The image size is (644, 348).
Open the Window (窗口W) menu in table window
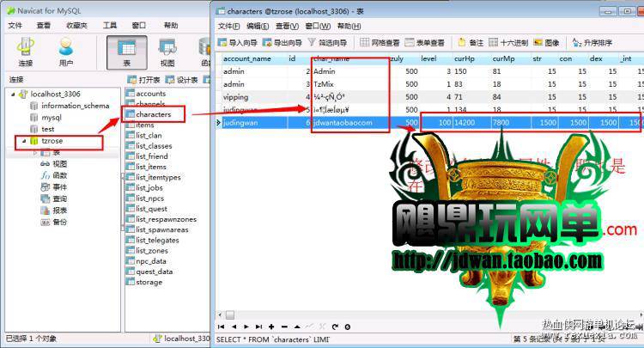pos(318,26)
